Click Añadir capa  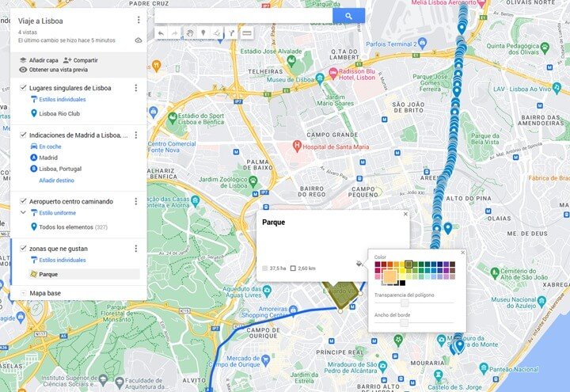click(x=39, y=60)
